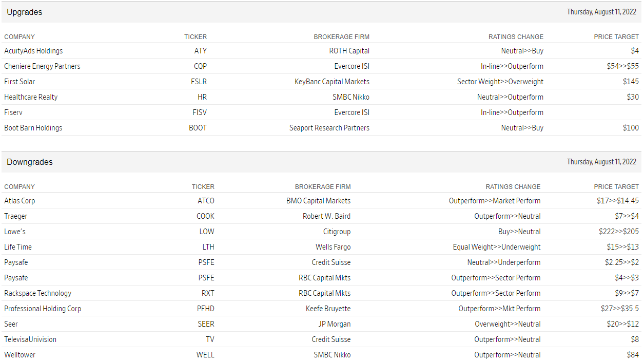Click the Downgrades BROKERAGE FIRM column header
644x361 pixels.
(323, 187)
